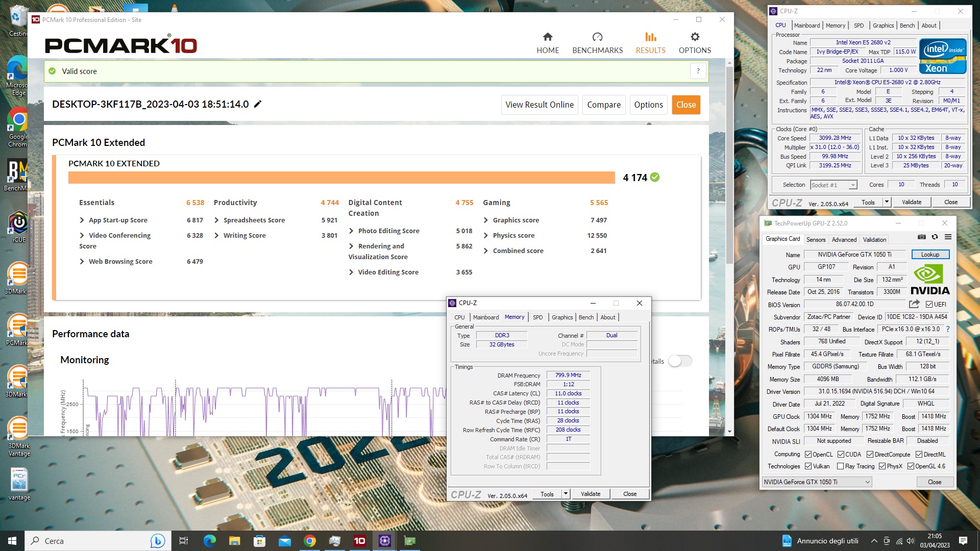
Task: Switch to the Sensors tab in GPU-Z
Action: pyautogui.click(x=816, y=240)
